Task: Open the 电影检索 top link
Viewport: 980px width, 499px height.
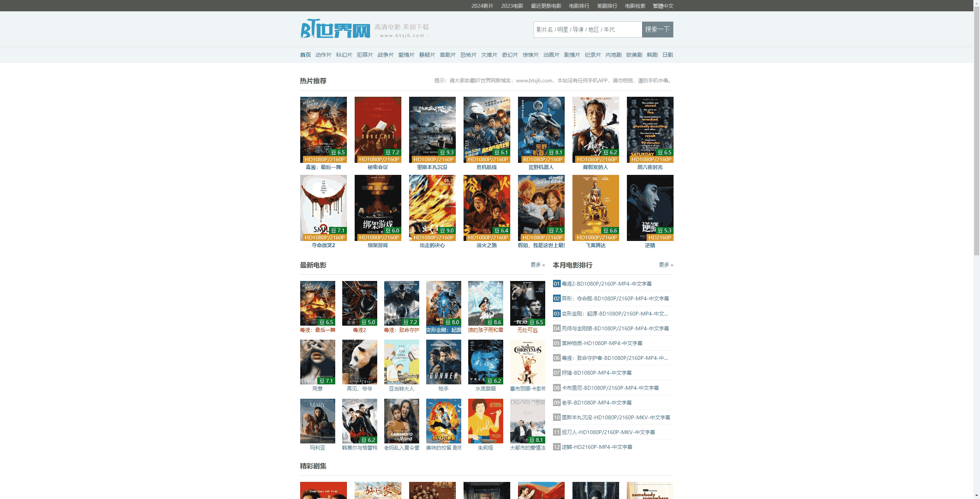Action: 635,6
